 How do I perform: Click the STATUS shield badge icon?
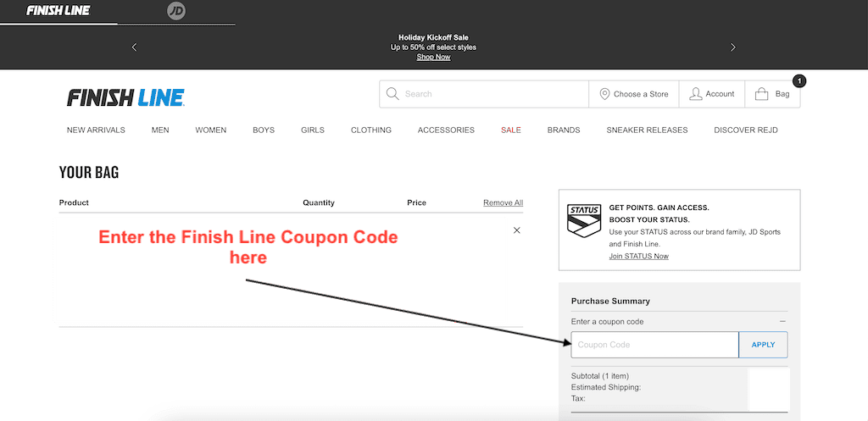coord(584,221)
